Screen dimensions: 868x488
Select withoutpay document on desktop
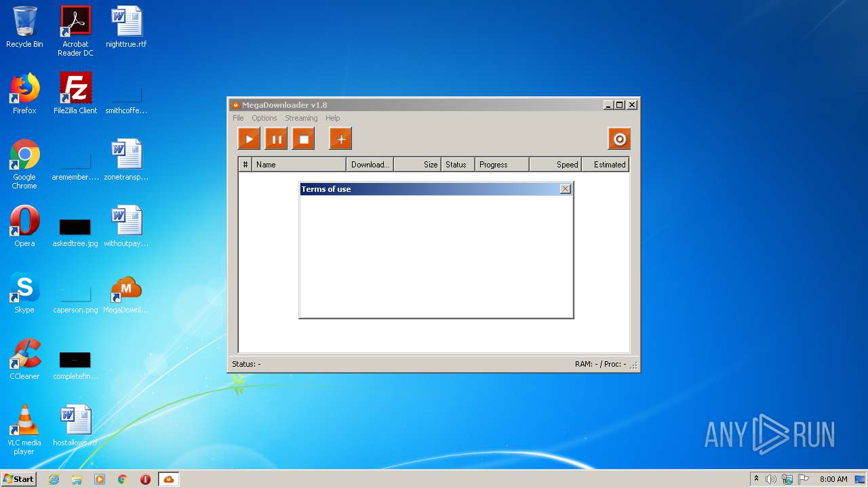coord(126,226)
